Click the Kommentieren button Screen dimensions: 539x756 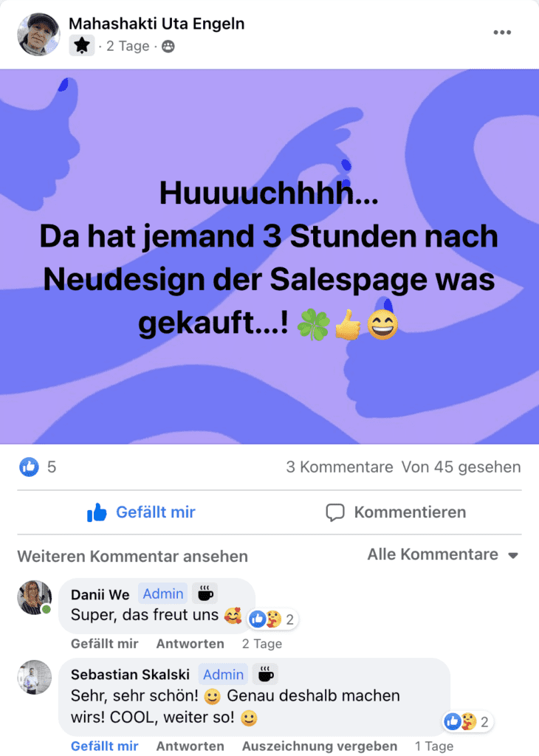click(396, 512)
